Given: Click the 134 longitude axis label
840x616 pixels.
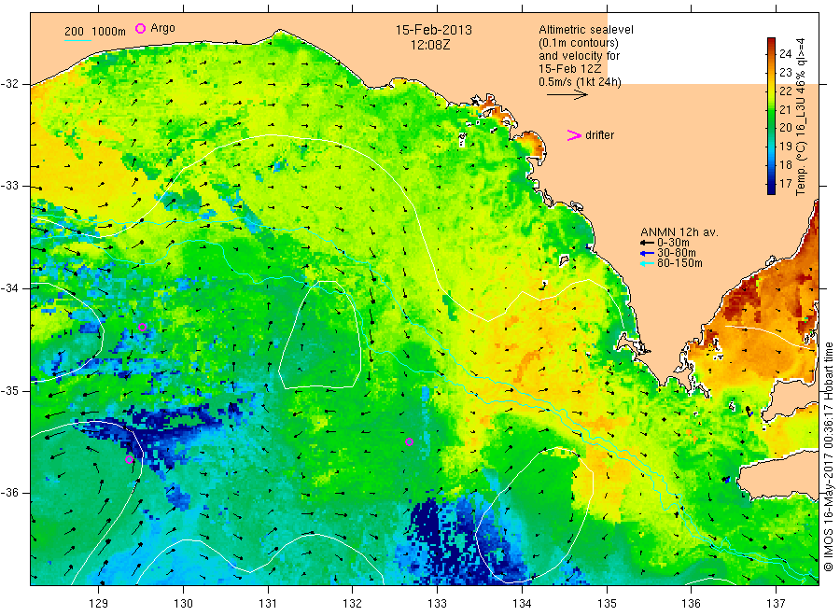Looking at the screenshot, I should (522, 604).
